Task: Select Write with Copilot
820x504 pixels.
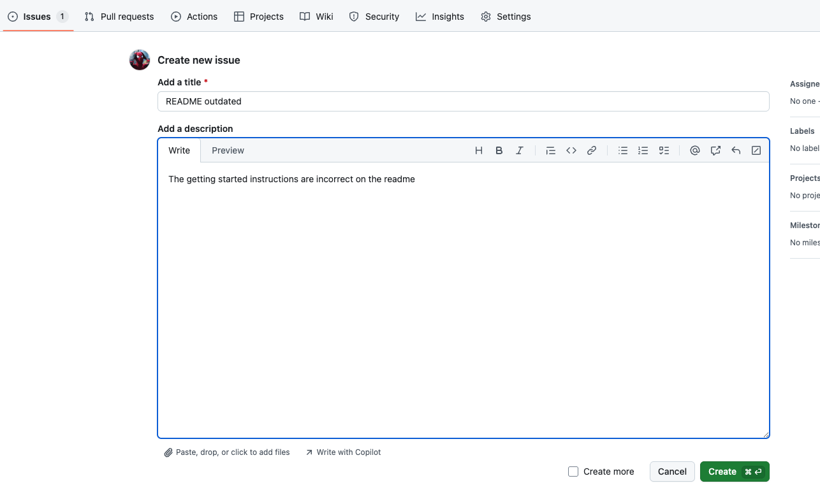Action: click(343, 452)
